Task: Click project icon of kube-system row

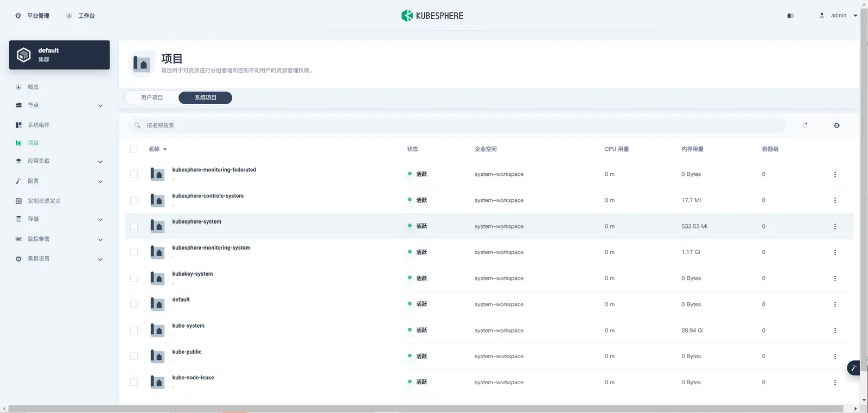Action: [157, 331]
